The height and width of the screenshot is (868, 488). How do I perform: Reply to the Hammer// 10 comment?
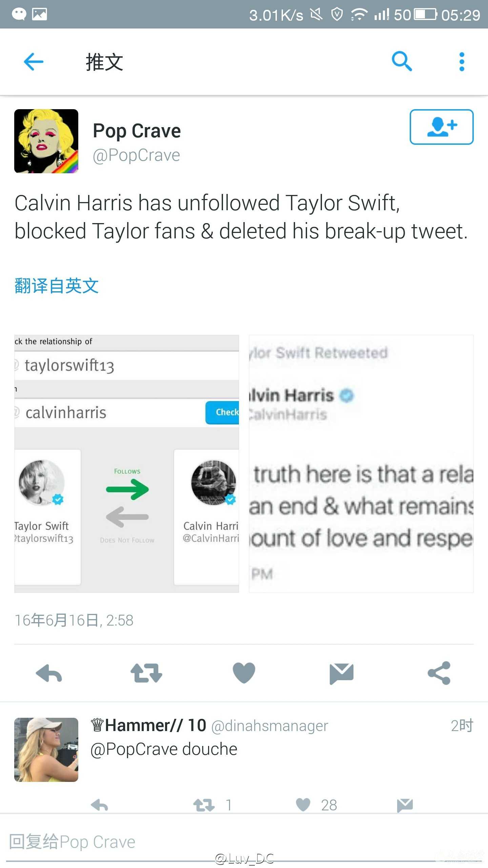(99, 805)
